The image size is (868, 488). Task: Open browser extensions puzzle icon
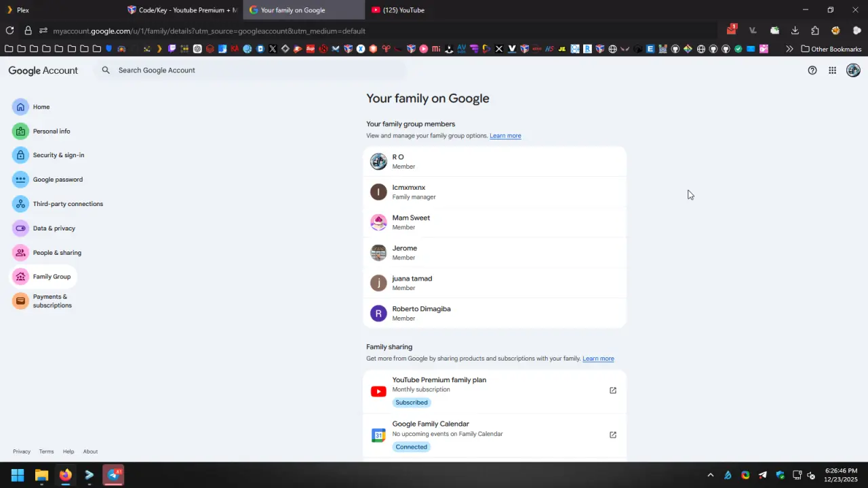point(815,30)
